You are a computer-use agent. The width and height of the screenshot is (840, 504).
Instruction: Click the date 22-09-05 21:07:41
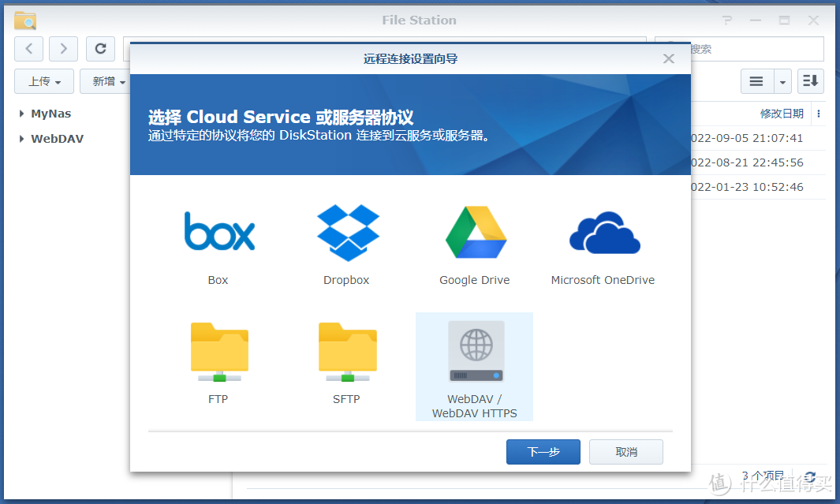point(747,138)
